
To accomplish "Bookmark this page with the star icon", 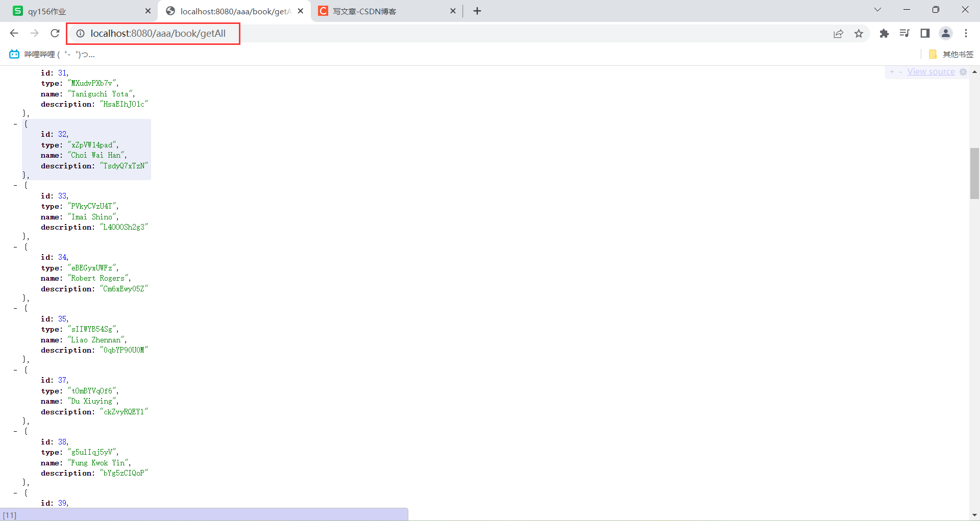I will (859, 34).
